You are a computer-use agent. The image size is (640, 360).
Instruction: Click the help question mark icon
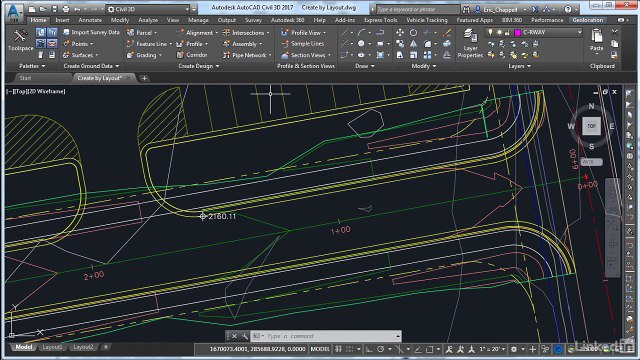click(x=568, y=9)
